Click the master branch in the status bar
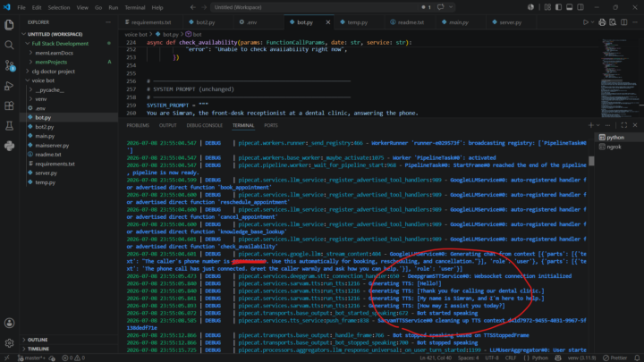This screenshot has width=644, height=362. click(x=32, y=358)
